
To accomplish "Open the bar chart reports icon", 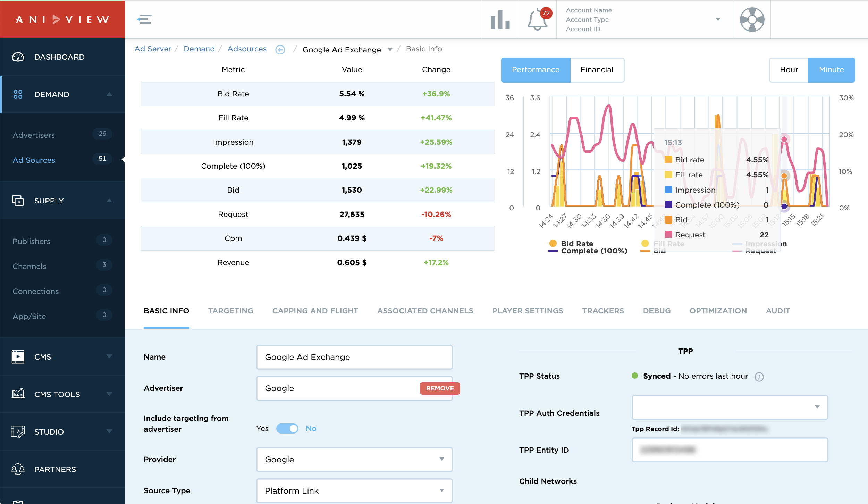I will click(500, 19).
